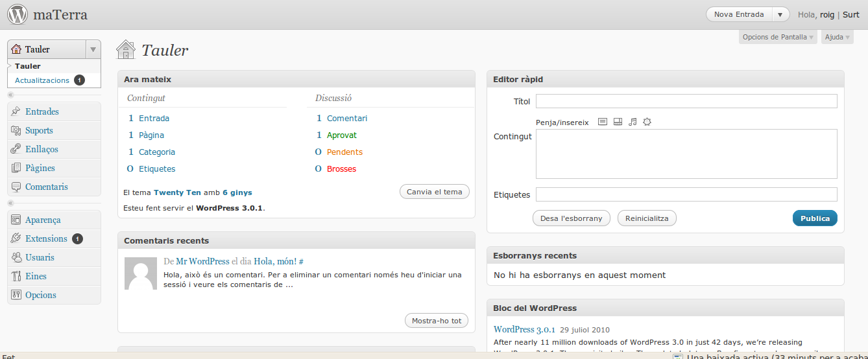Image resolution: width=868 pixels, height=359 pixels.
Task: Click the roig username link
Action: tap(827, 15)
